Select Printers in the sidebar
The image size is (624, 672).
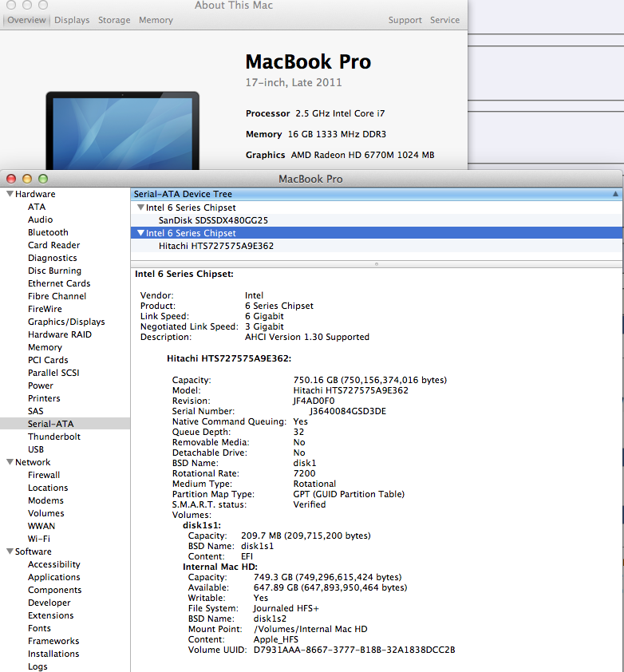tap(44, 398)
